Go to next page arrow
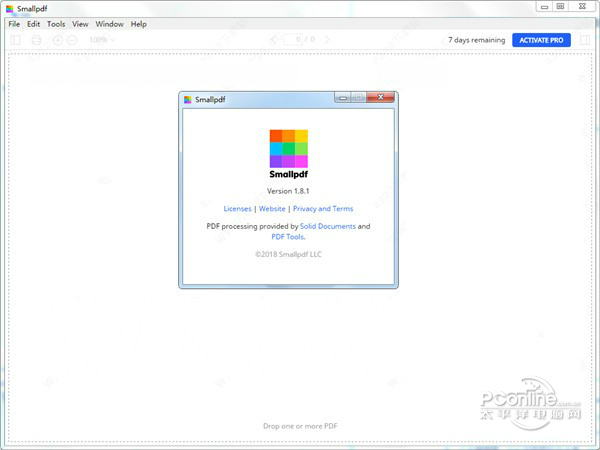Viewport: 600px width, 450px height. (327, 39)
